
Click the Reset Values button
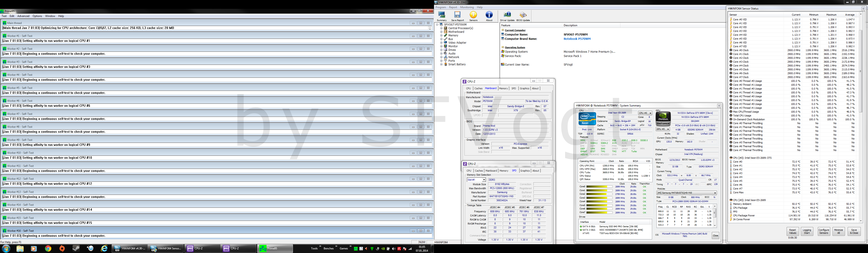(x=793, y=232)
